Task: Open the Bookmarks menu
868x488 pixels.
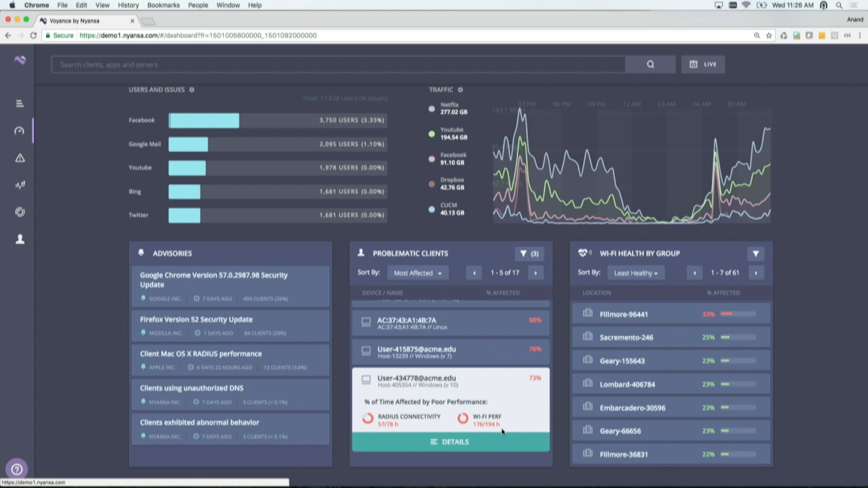Action: pyautogui.click(x=163, y=5)
